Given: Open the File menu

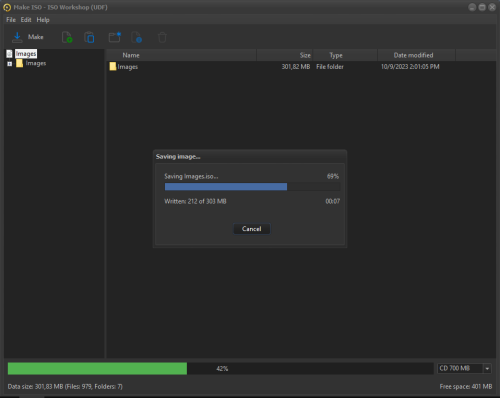Looking at the screenshot, I should click(x=11, y=20).
